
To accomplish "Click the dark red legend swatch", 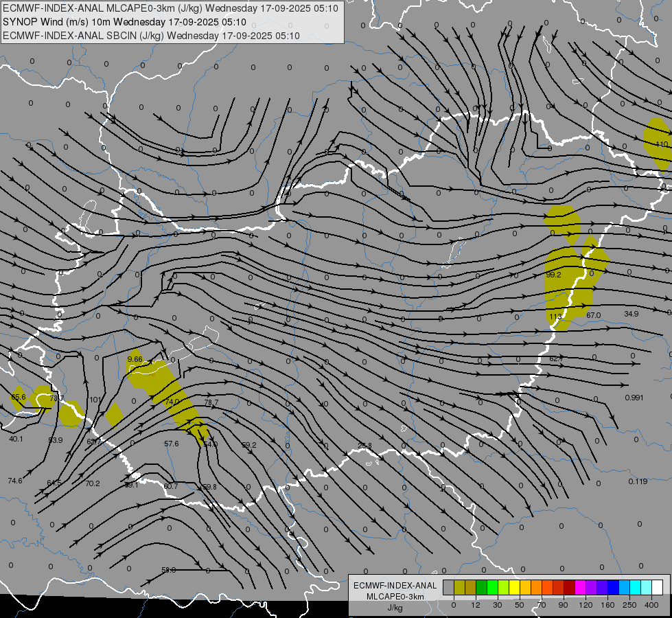I will (569, 587).
